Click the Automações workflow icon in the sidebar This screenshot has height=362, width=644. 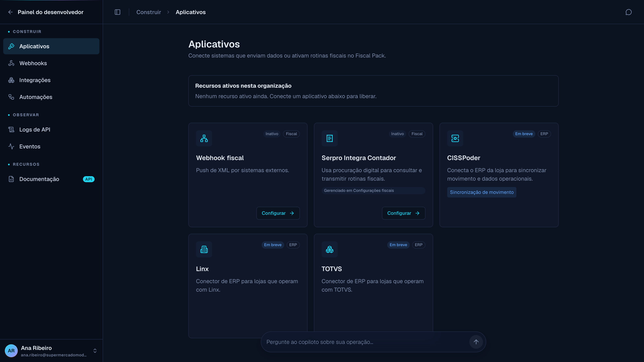click(11, 97)
